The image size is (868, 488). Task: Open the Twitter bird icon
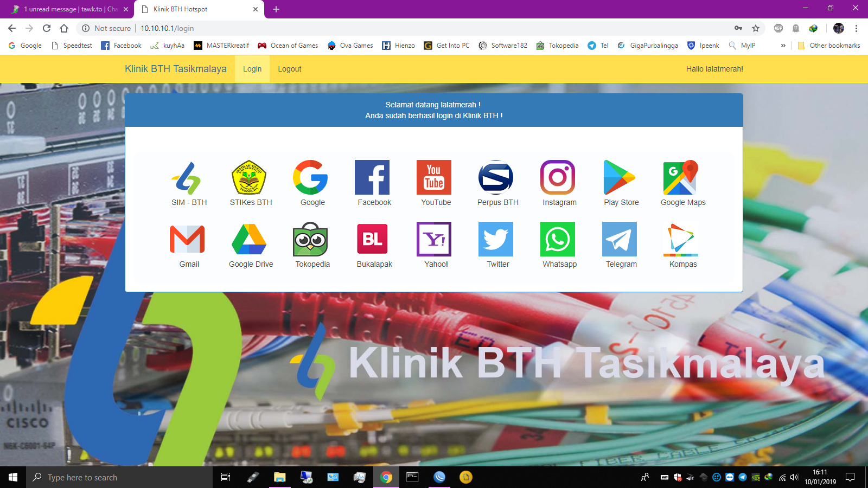pos(496,239)
